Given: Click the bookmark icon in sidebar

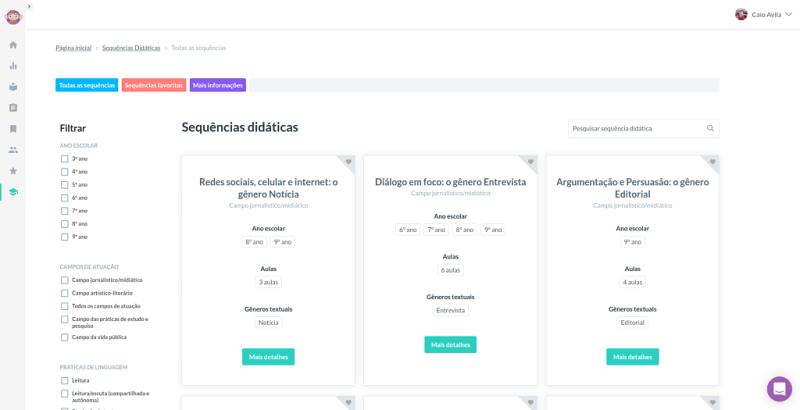Looking at the screenshot, I should tap(13, 129).
